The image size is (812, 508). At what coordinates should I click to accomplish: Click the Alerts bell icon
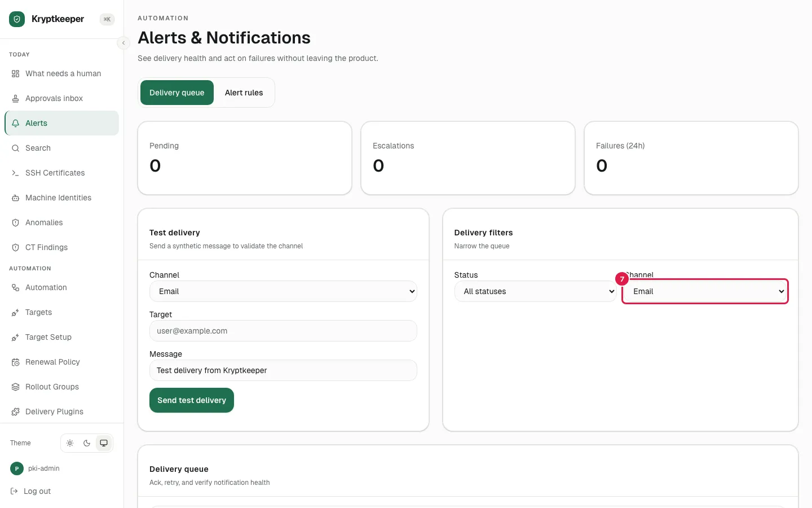pos(16,123)
